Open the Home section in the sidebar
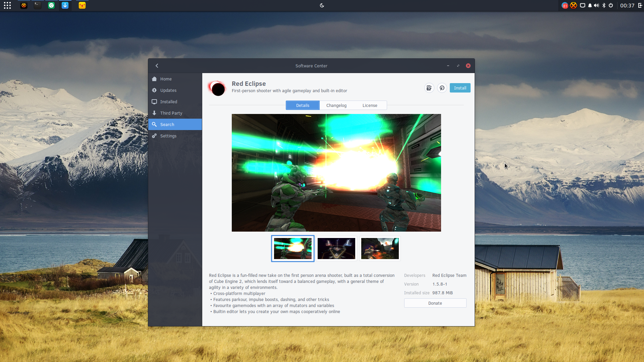The width and height of the screenshot is (644, 362). pos(175,79)
